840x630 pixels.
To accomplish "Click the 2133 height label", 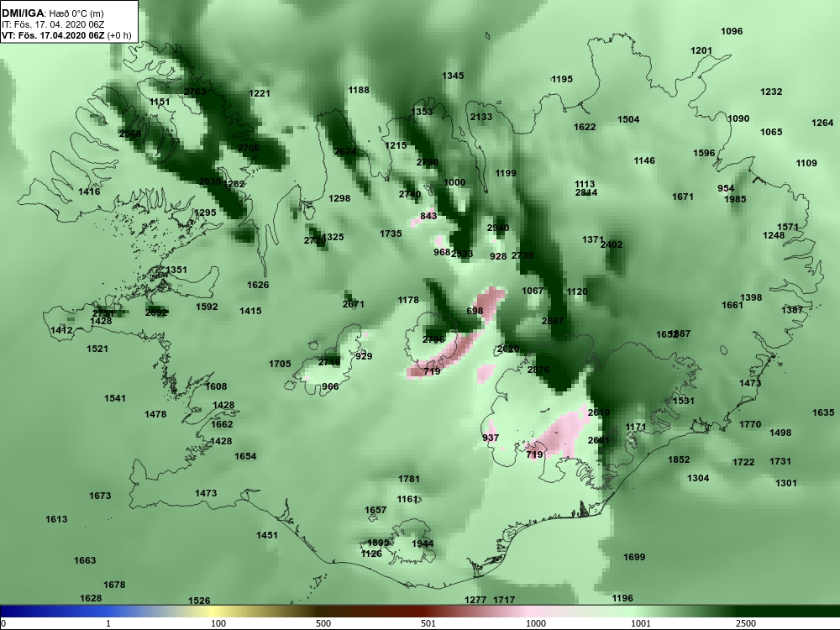I will (481, 117).
